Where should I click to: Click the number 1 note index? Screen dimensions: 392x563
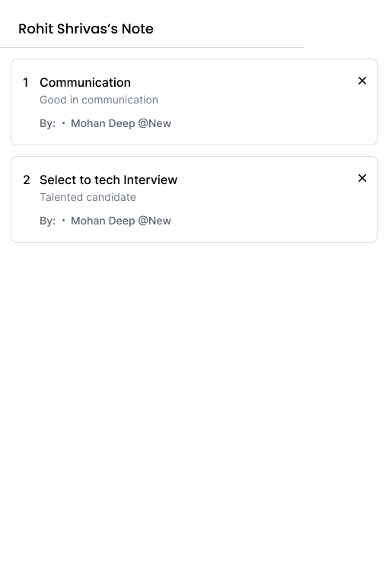(x=26, y=83)
